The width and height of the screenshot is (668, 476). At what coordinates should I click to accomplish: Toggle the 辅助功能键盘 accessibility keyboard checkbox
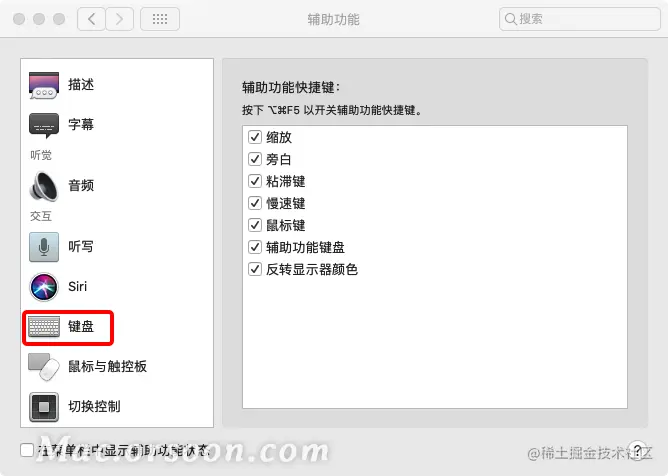click(255, 247)
